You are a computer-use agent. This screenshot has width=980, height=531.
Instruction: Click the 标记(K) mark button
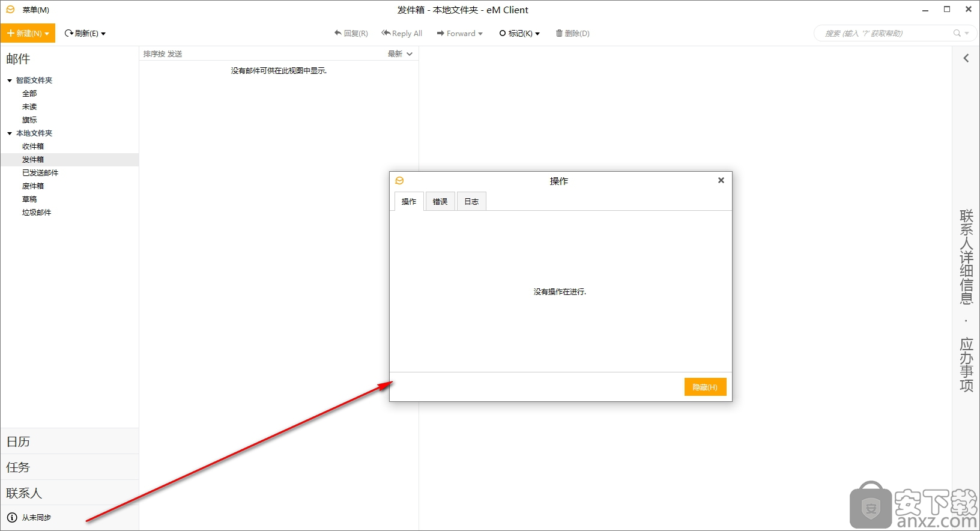click(515, 33)
